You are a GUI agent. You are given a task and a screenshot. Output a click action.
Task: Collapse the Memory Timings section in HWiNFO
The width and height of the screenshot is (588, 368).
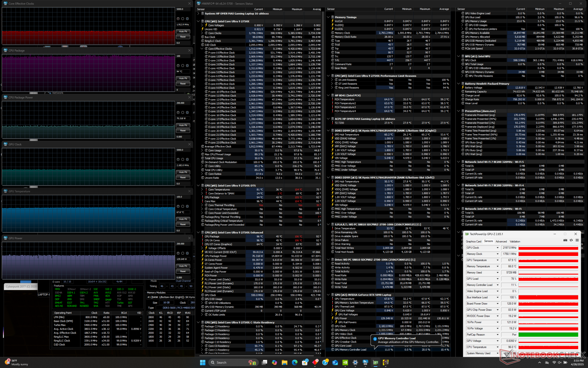tap(328, 17)
